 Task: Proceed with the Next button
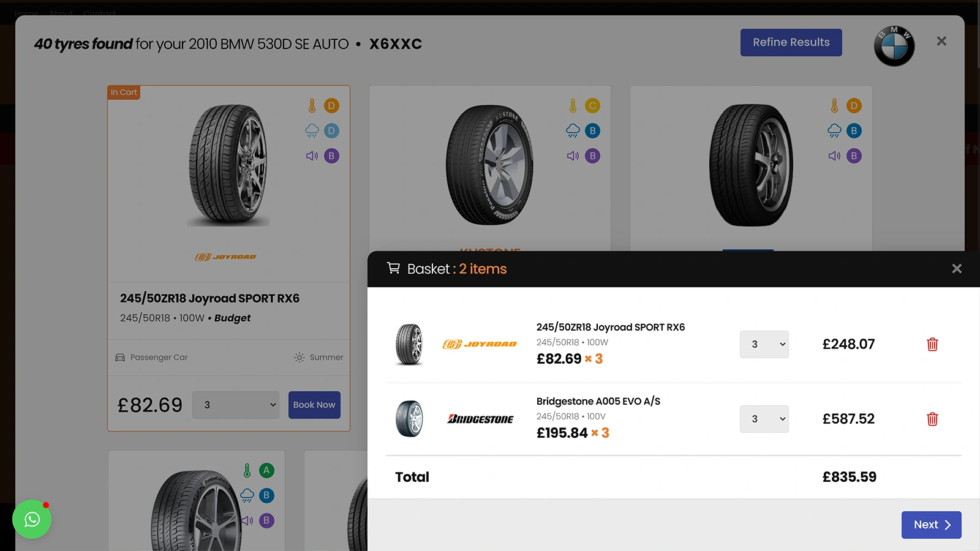pos(930,525)
